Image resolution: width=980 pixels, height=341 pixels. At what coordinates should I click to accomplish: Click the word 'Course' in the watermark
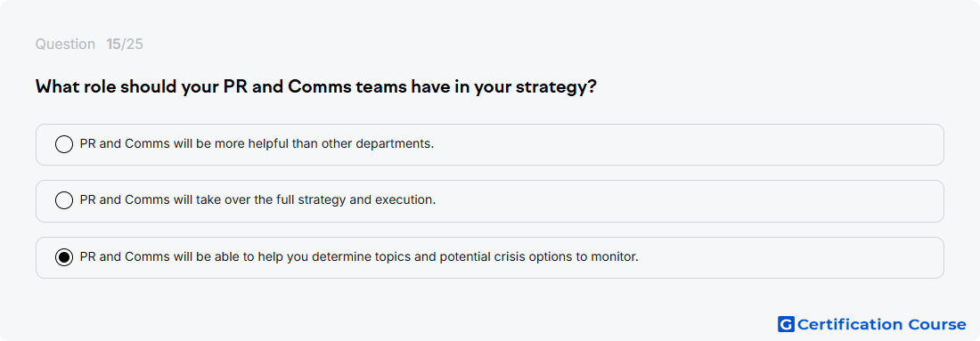[x=936, y=325]
